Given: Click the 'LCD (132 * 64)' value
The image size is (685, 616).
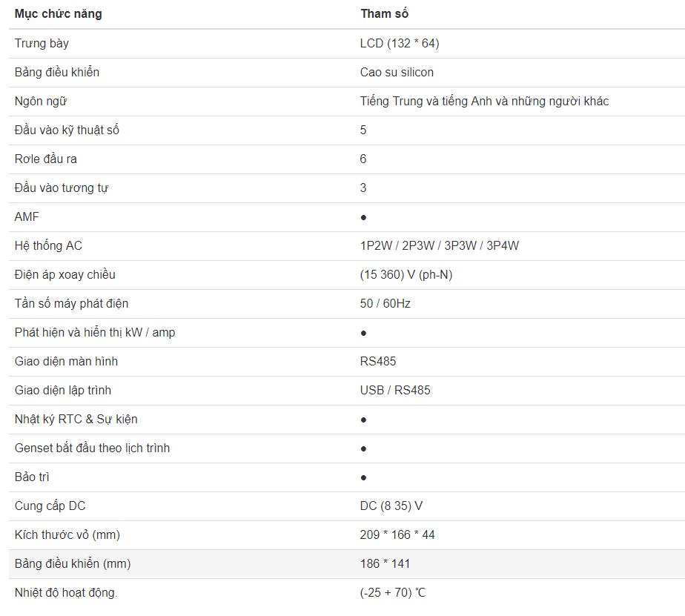Looking at the screenshot, I should tap(400, 43).
